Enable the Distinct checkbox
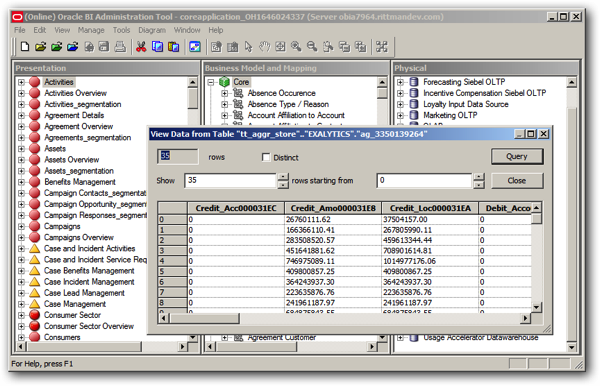Image resolution: width=600 pixels, height=386 pixels. [266, 157]
